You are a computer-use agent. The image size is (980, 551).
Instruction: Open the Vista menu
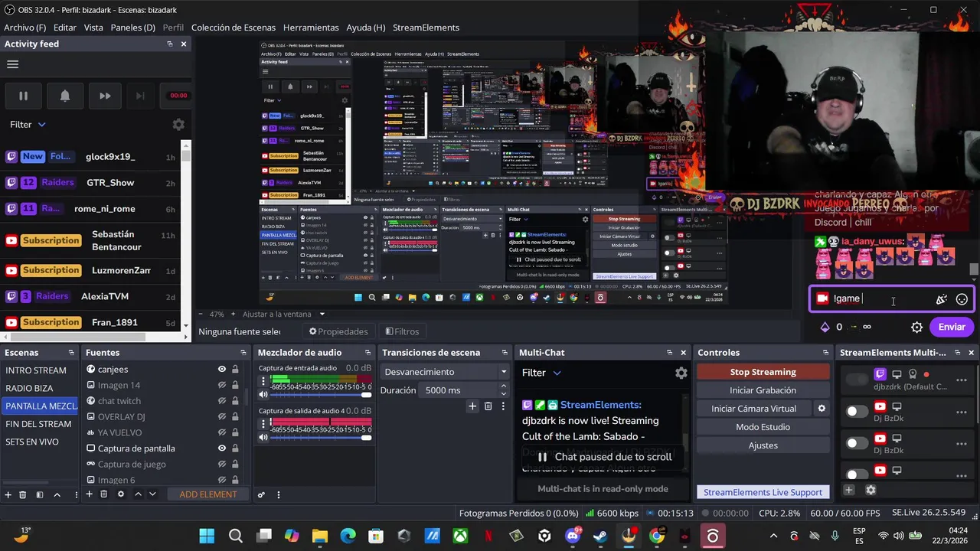coord(93,28)
